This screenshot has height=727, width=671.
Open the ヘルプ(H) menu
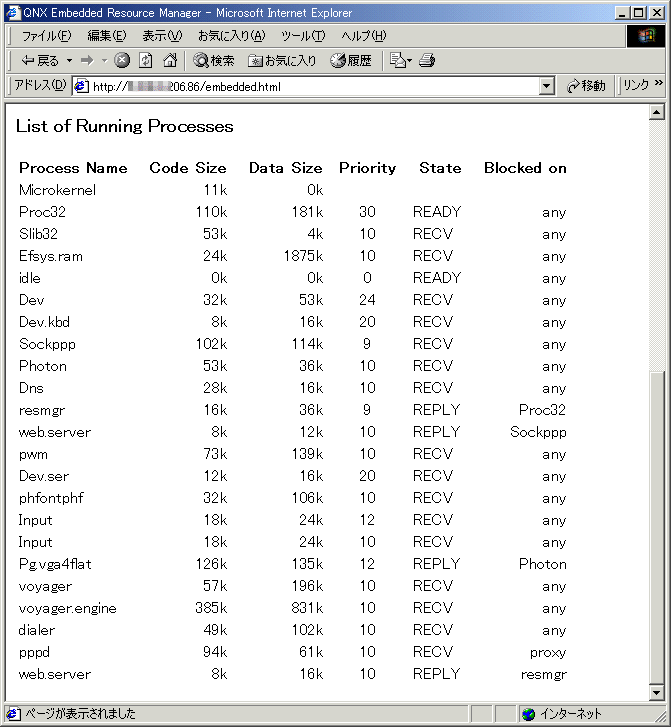(x=364, y=36)
